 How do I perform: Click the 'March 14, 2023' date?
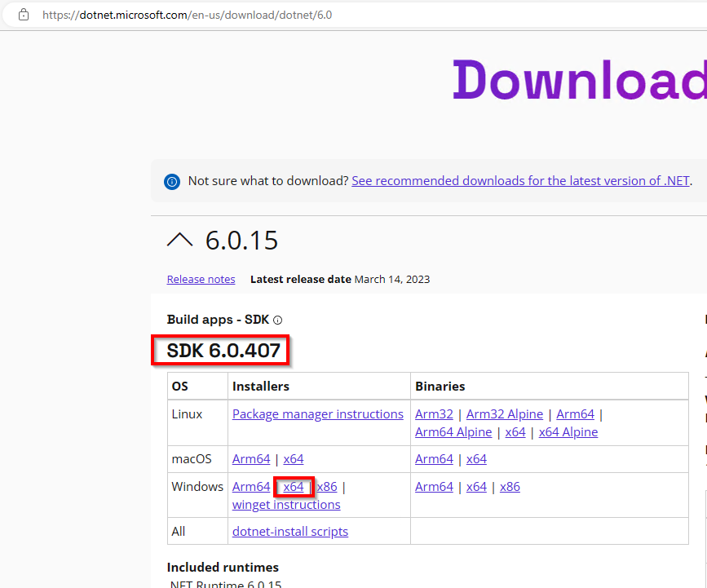click(x=392, y=279)
